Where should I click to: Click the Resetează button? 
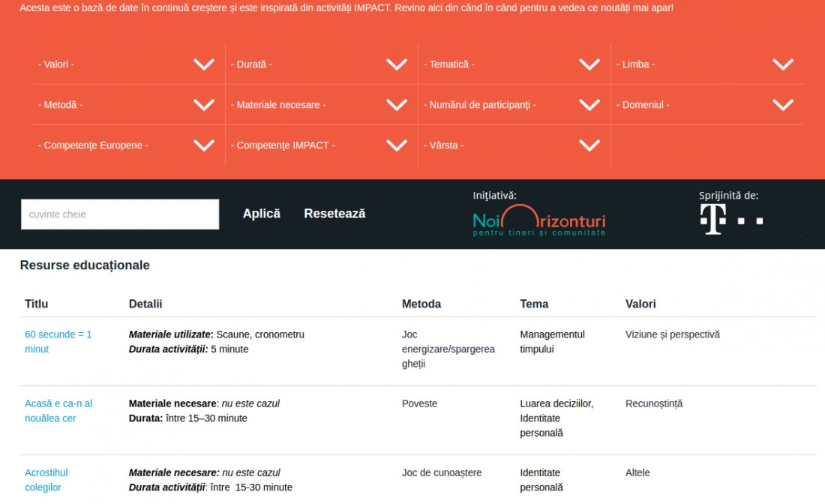pyautogui.click(x=334, y=214)
